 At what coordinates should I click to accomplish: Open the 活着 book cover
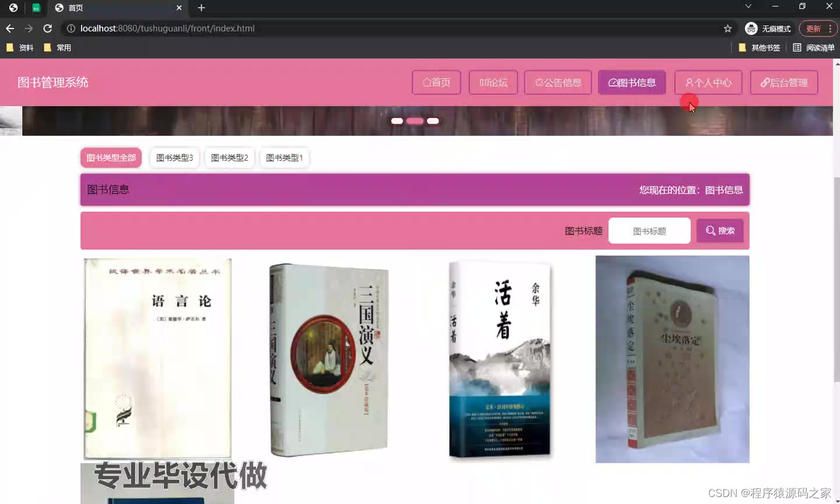[x=500, y=359]
